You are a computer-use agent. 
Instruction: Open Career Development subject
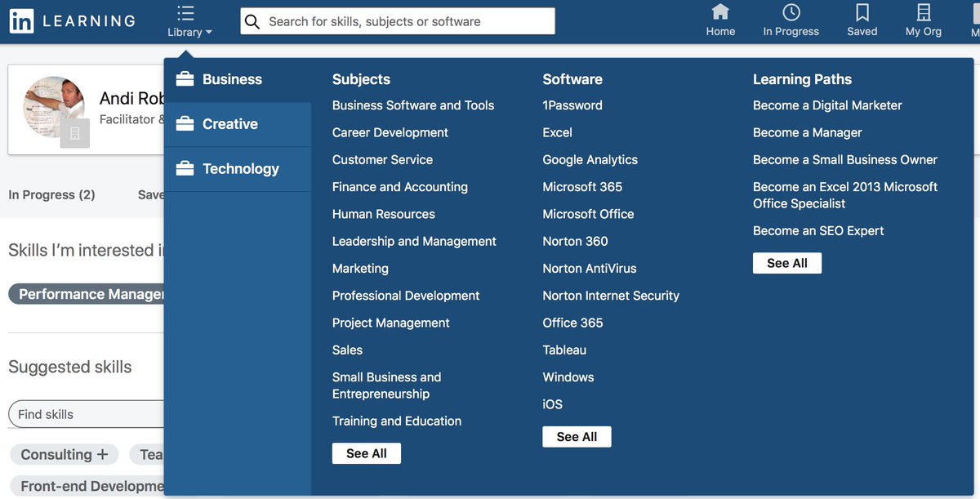tap(390, 132)
